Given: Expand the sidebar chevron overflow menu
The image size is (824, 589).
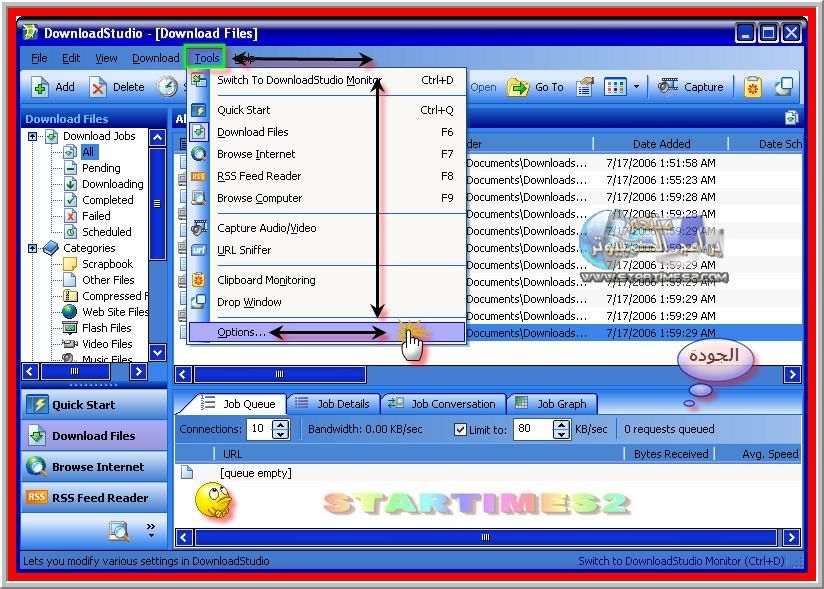Looking at the screenshot, I should pos(151,530).
